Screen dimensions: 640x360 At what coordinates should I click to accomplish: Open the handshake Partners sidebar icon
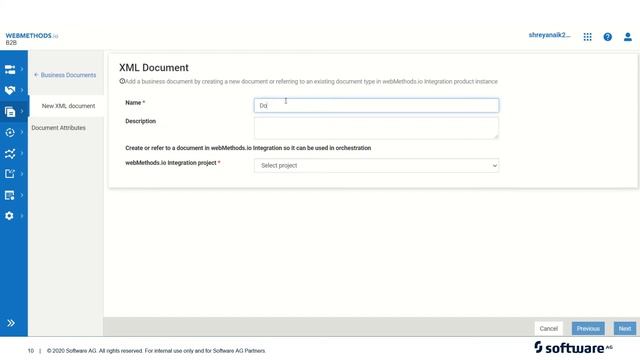pos(10,90)
